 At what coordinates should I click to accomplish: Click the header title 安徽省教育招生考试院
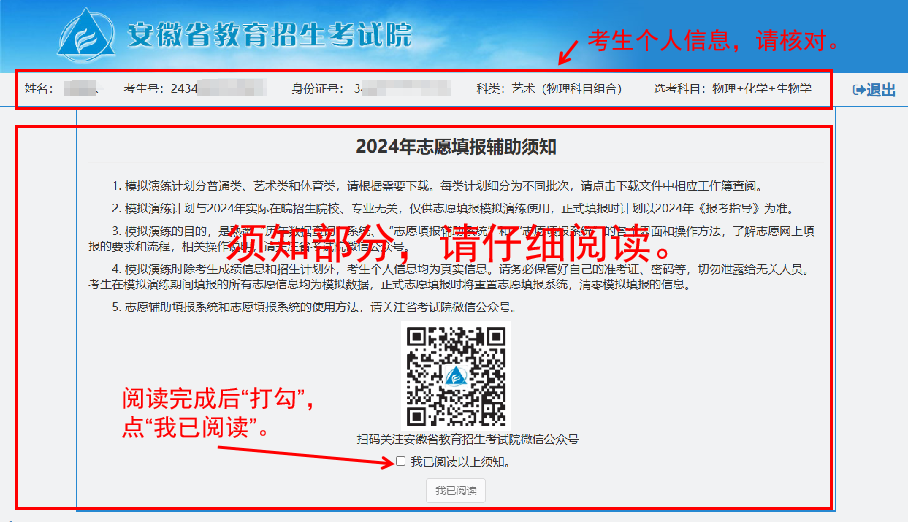tap(269, 35)
